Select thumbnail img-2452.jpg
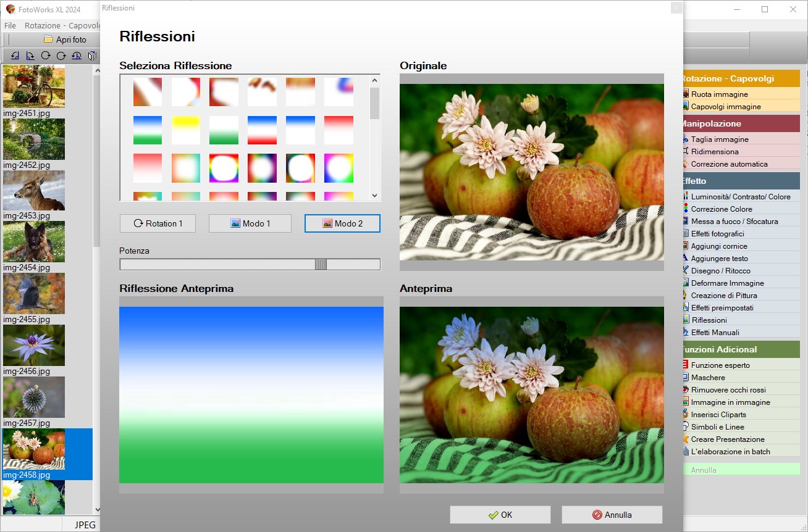The height and width of the screenshot is (532, 808). (x=34, y=139)
